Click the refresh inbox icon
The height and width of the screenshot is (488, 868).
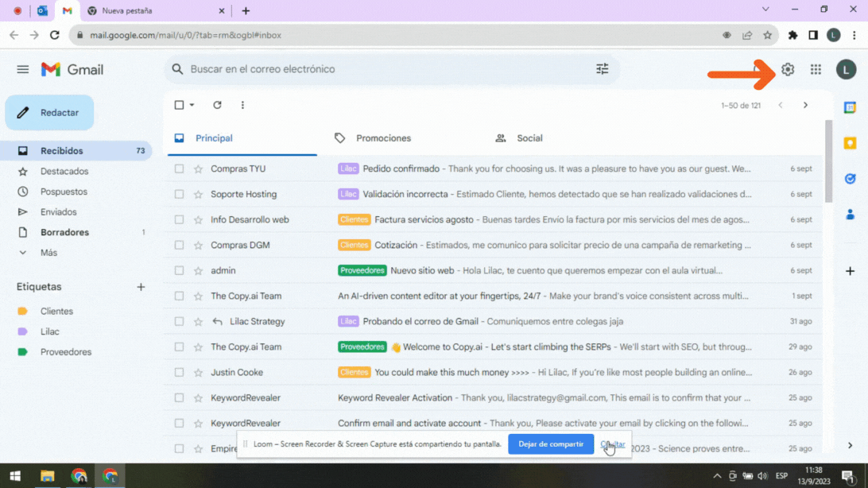pyautogui.click(x=217, y=105)
